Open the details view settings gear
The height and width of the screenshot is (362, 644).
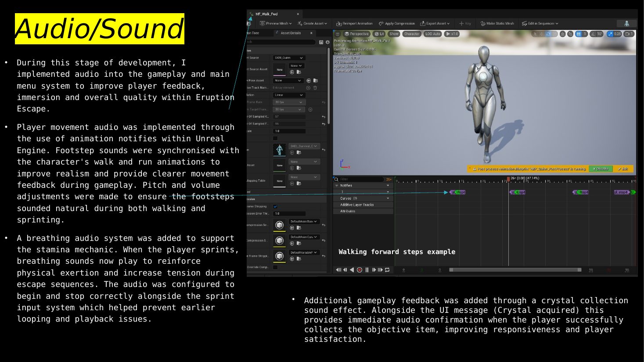point(327,42)
